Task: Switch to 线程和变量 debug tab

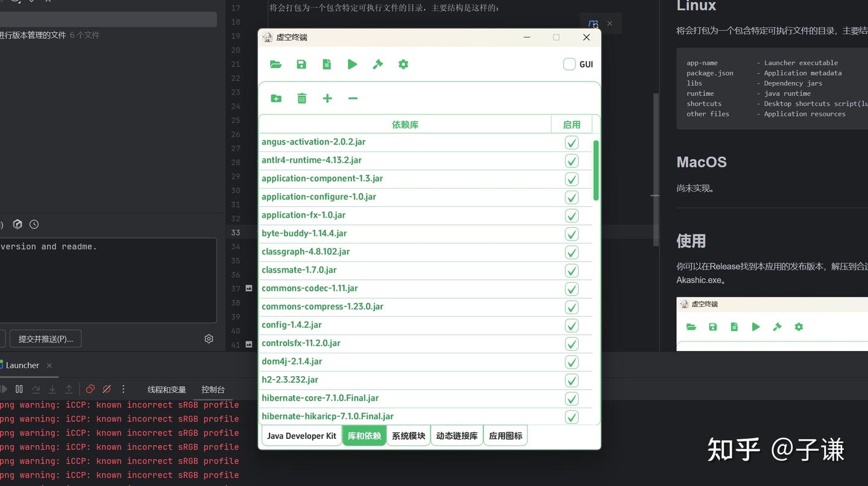Action: (x=166, y=390)
